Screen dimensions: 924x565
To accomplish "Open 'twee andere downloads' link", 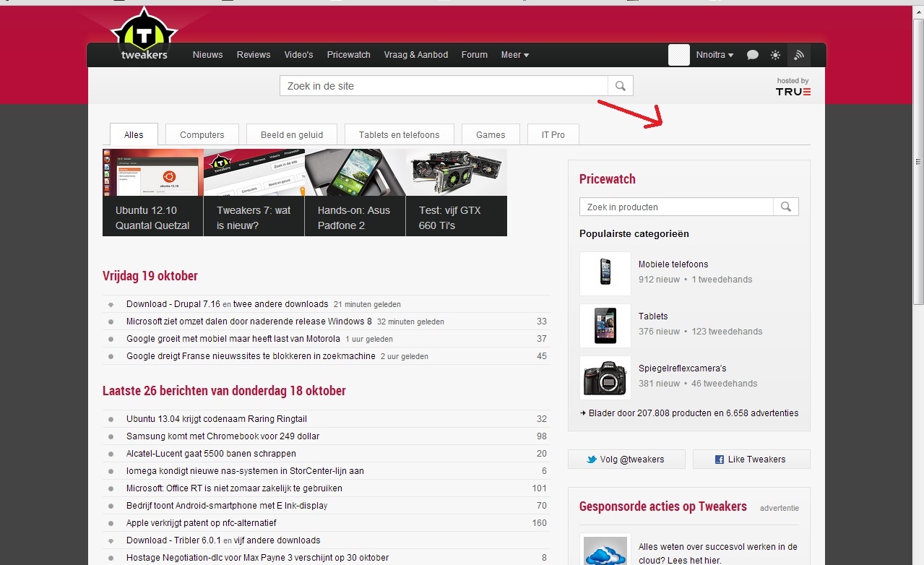I will (x=281, y=304).
